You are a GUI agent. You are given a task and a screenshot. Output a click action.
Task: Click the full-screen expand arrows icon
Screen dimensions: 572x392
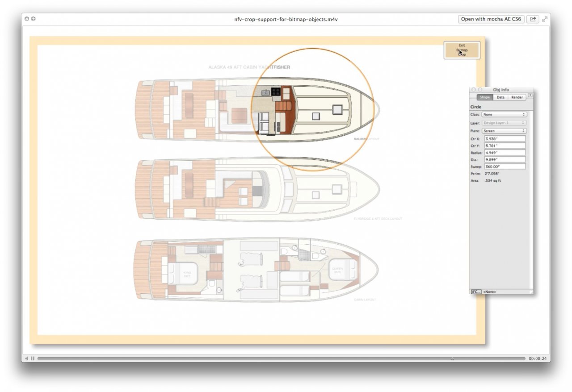[545, 19]
